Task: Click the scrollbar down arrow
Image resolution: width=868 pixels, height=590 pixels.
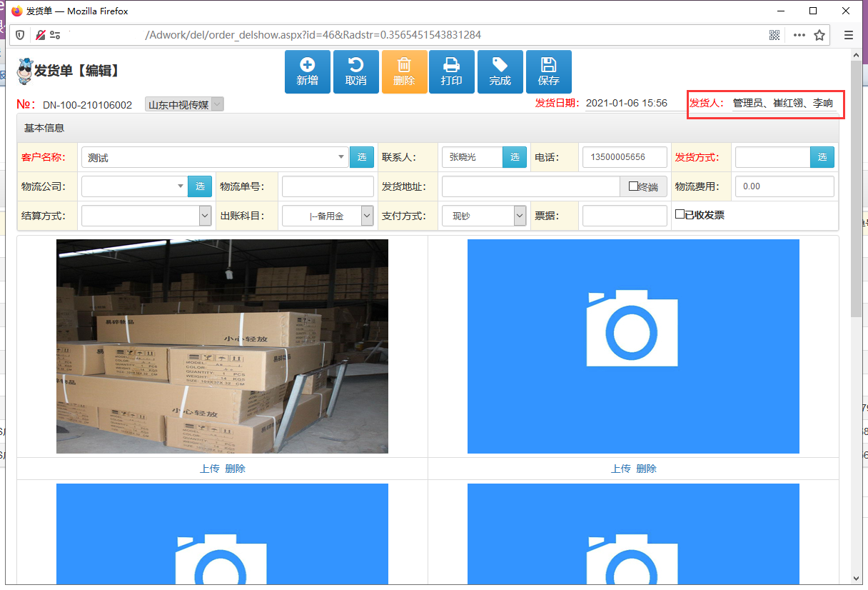Action: click(856, 578)
